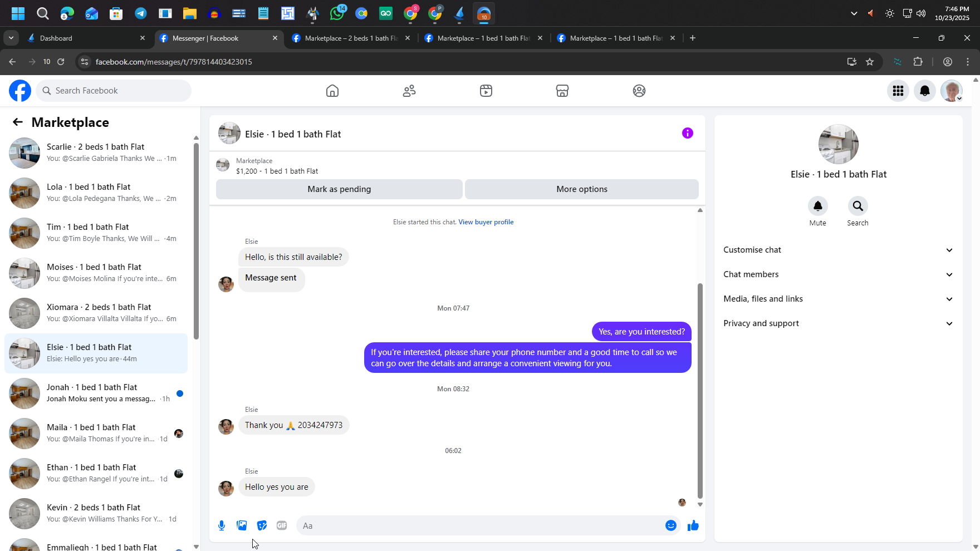Open the Marketplace storefront icon
Screen dimensions: 980x551
(x=562, y=91)
